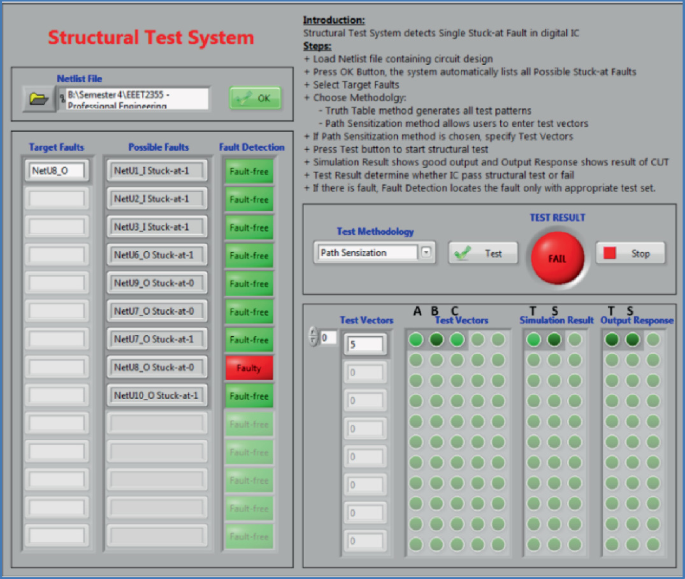Toggle test vector LED A in first row
The width and height of the screenshot is (685, 579).
[416, 340]
